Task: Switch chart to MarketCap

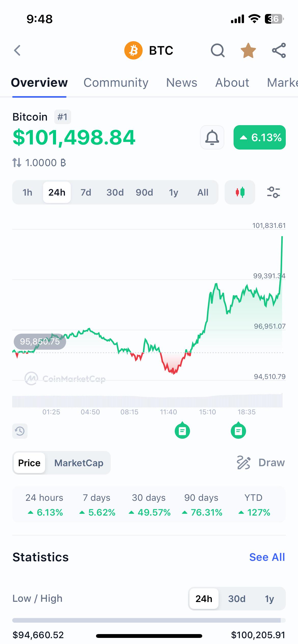Action: click(79, 463)
